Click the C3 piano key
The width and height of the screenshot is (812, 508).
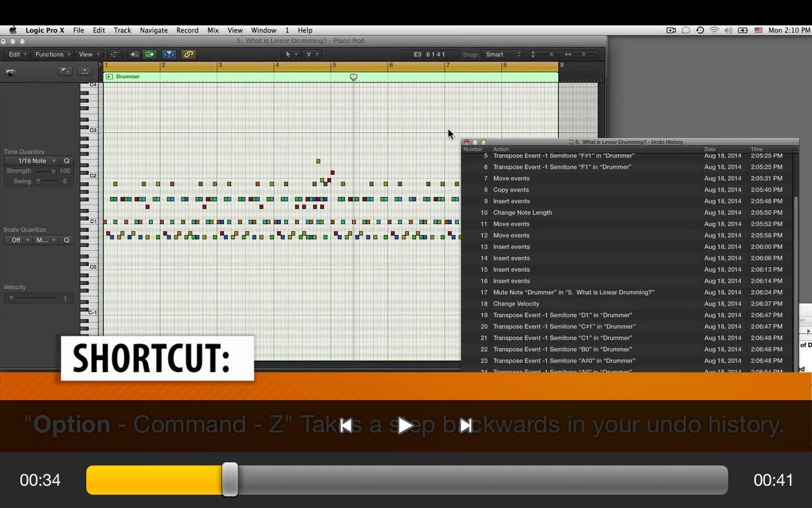click(x=90, y=131)
